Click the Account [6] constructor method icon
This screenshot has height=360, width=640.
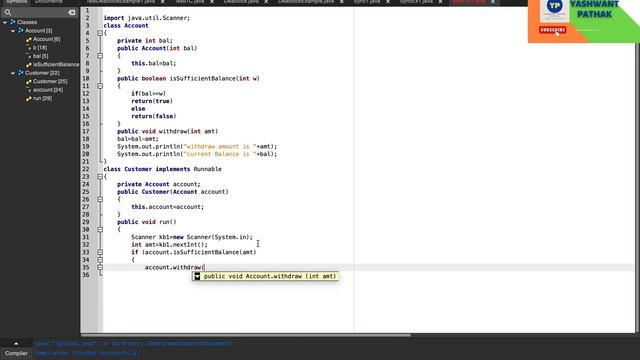pyautogui.click(x=29, y=39)
